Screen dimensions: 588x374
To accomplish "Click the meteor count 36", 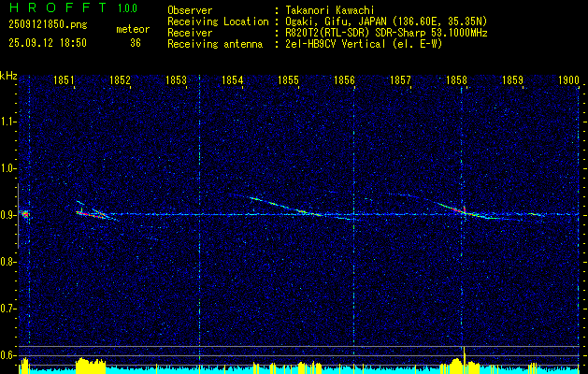I will click(x=136, y=43).
